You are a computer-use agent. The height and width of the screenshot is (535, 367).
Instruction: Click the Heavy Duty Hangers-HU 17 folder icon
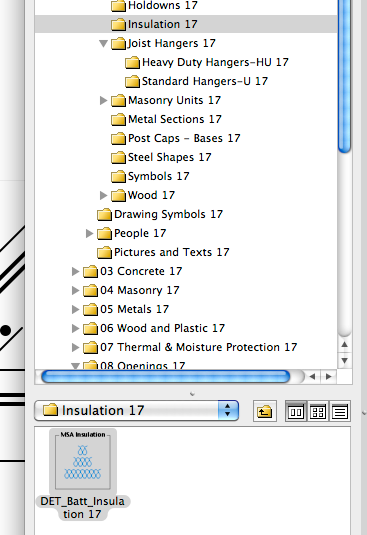[x=132, y=62]
